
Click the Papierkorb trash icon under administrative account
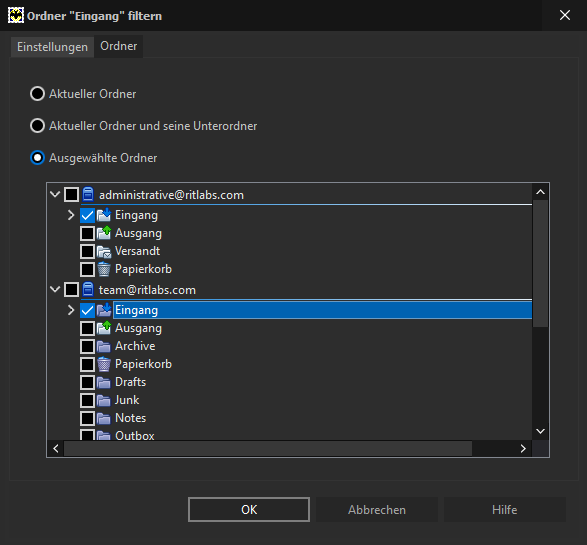[x=104, y=269]
